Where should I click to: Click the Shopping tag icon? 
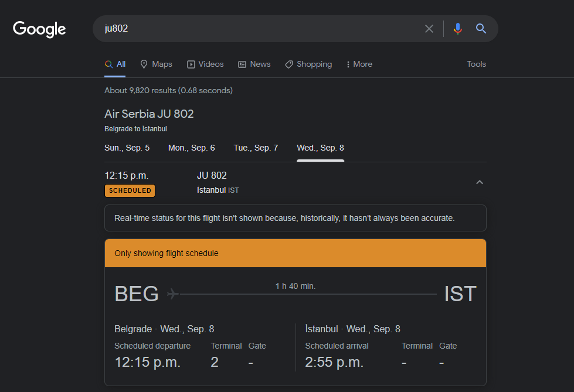289,64
